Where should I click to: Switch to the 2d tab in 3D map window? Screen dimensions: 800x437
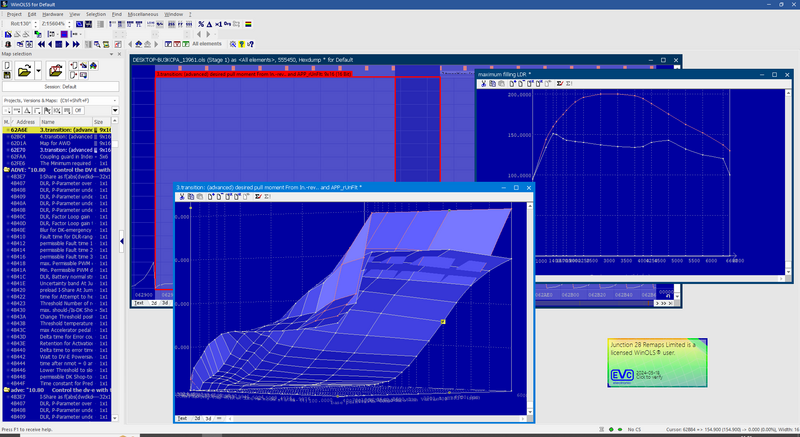tap(197, 418)
